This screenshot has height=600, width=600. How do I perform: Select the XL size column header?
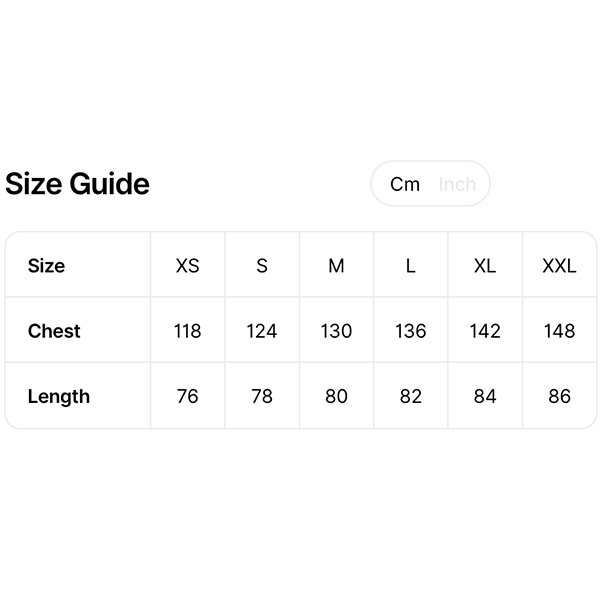[x=485, y=266]
